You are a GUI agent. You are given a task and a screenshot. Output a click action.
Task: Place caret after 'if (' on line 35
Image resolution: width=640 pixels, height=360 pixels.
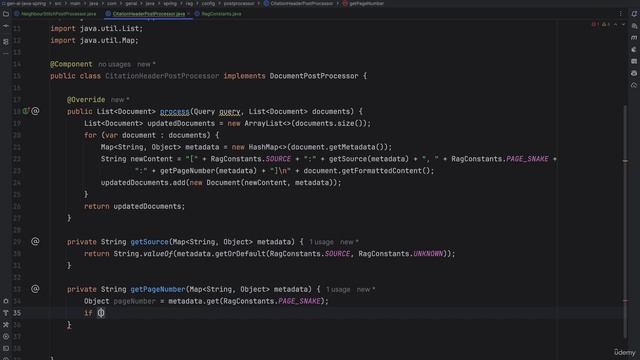[x=101, y=313]
